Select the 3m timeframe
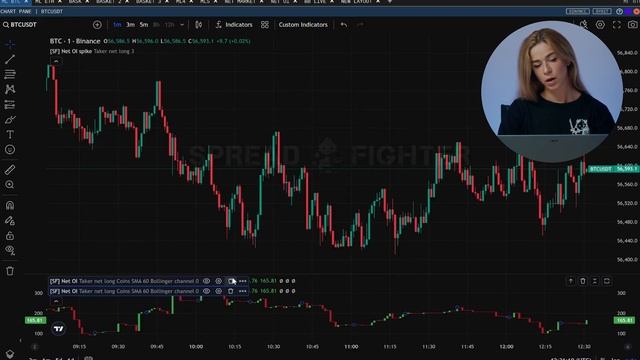 click(130, 25)
